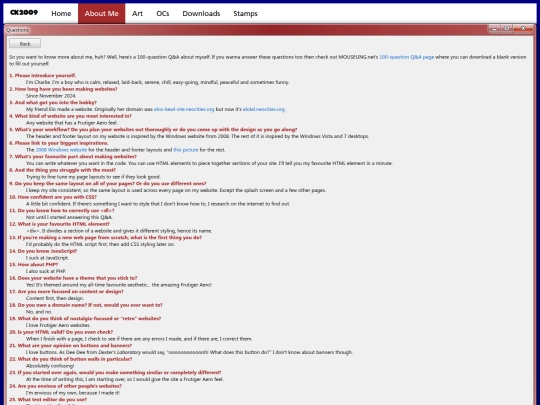Select question '25. What text editor do you use?'

(x=48, y=399)
